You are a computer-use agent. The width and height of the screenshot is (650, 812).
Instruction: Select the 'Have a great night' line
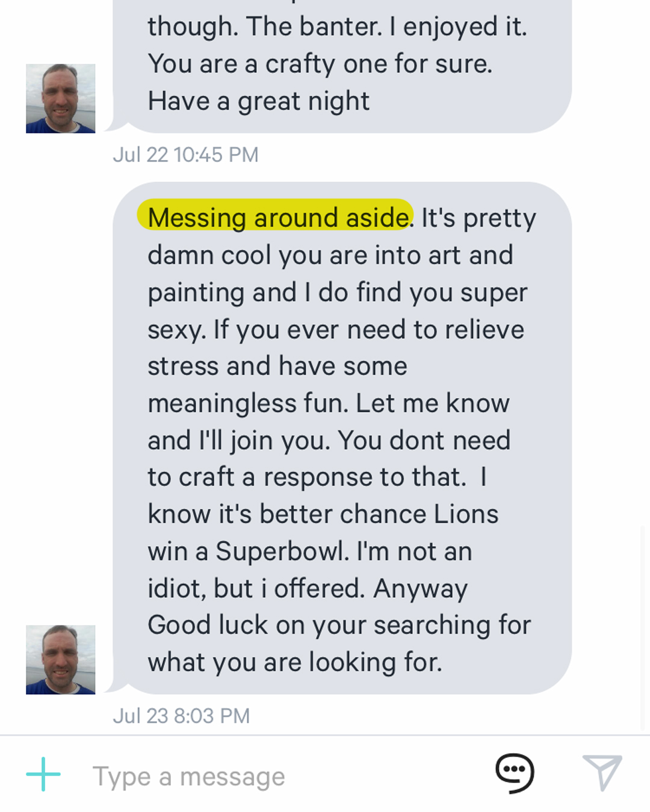(x=259, y=101)
